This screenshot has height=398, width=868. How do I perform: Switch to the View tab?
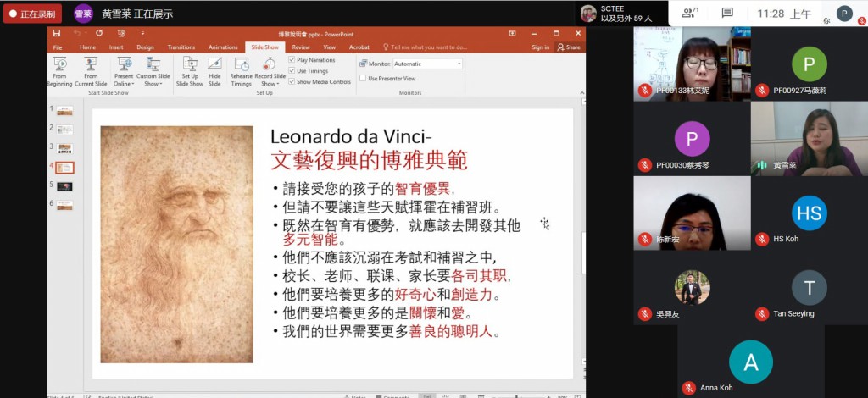330,47
